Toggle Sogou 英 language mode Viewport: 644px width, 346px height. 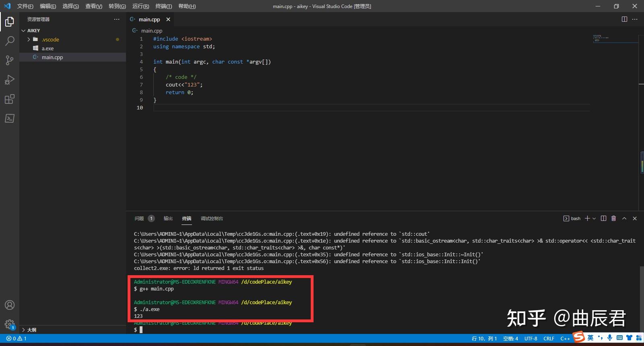pos(590,338)
